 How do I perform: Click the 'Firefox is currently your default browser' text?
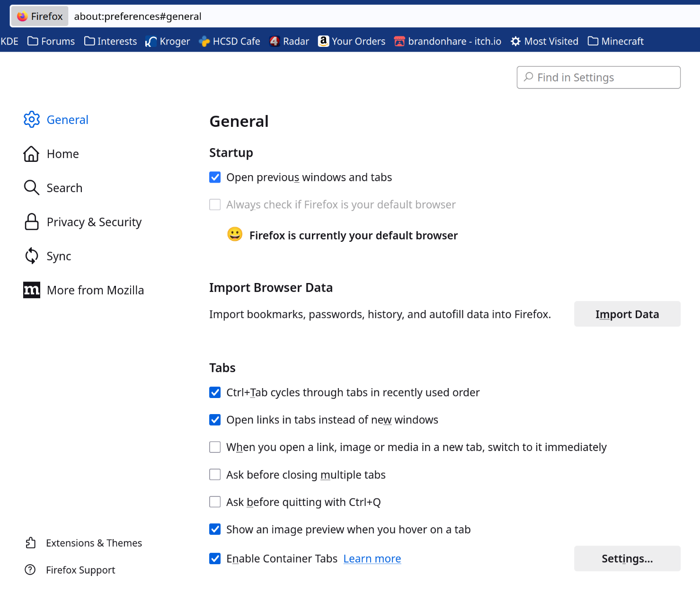point(354,235)
